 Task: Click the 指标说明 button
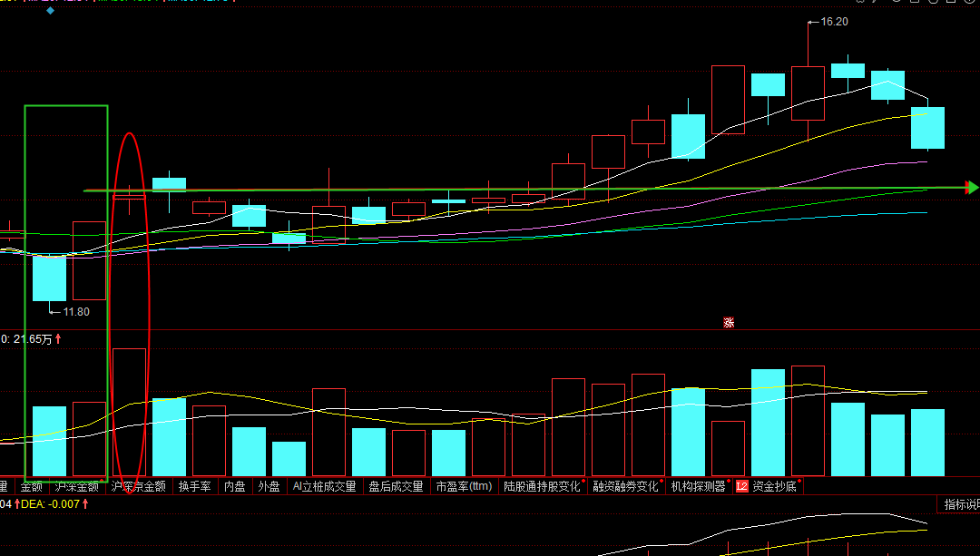(961, 504)
